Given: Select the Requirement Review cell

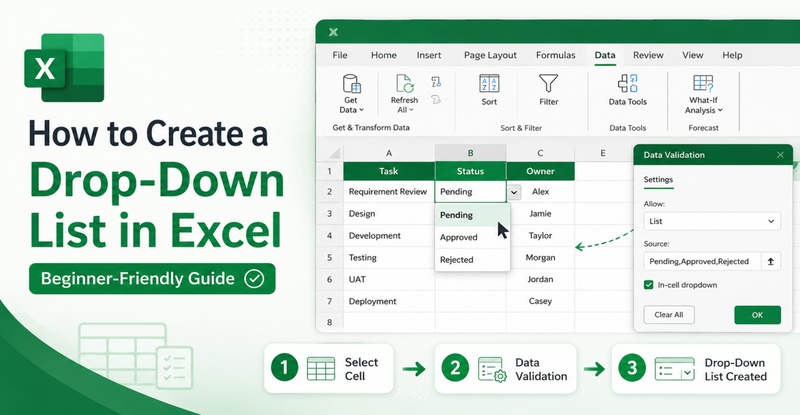Looking at the screenshot, I should (x=389, y=192).
